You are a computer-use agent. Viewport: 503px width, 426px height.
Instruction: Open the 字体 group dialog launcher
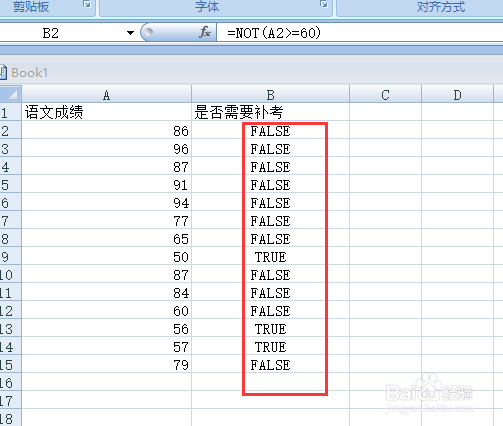click(324, 4)
